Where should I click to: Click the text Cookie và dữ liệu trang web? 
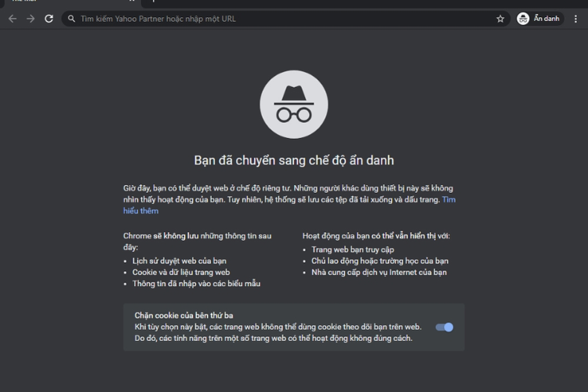181,272
